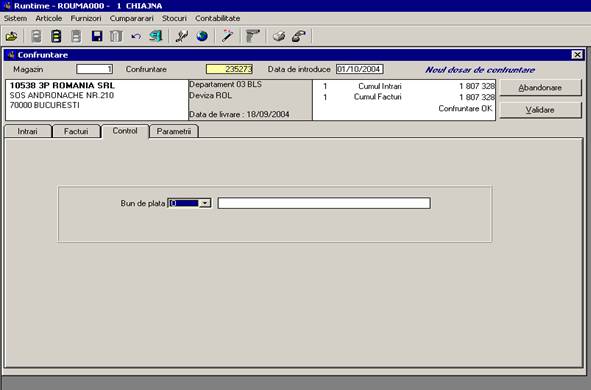Click the open folder toolbar icon
Image resolution: width=591 pixels, height=390 pixels.
pos(11,37)
